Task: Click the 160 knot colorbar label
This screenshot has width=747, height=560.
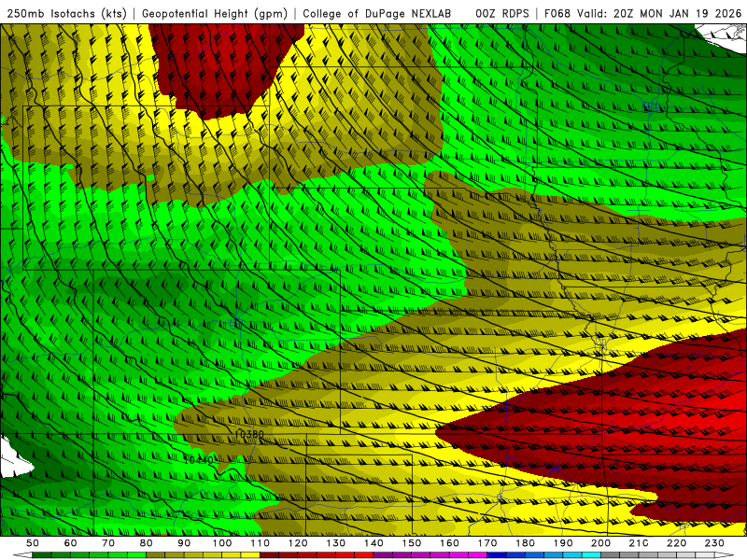Action: tap(449, 543)
